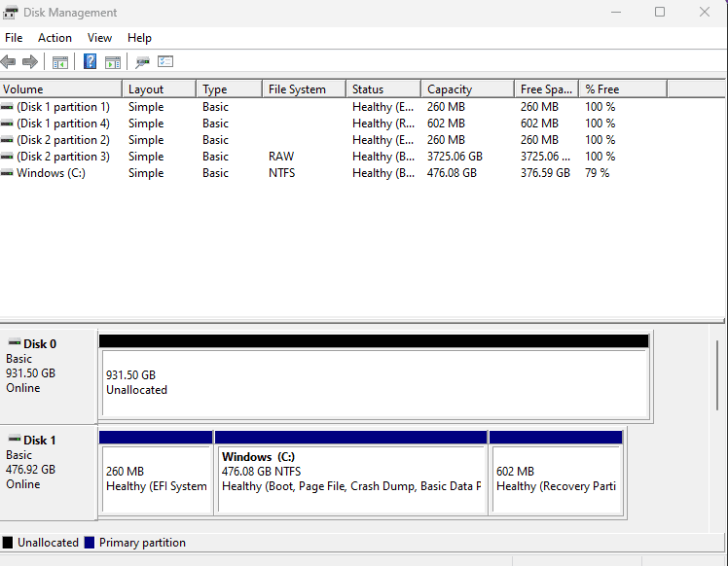Sort by % Free column header
The height and width of the screenshot is (566, 728).
click(x=623, y=89)
